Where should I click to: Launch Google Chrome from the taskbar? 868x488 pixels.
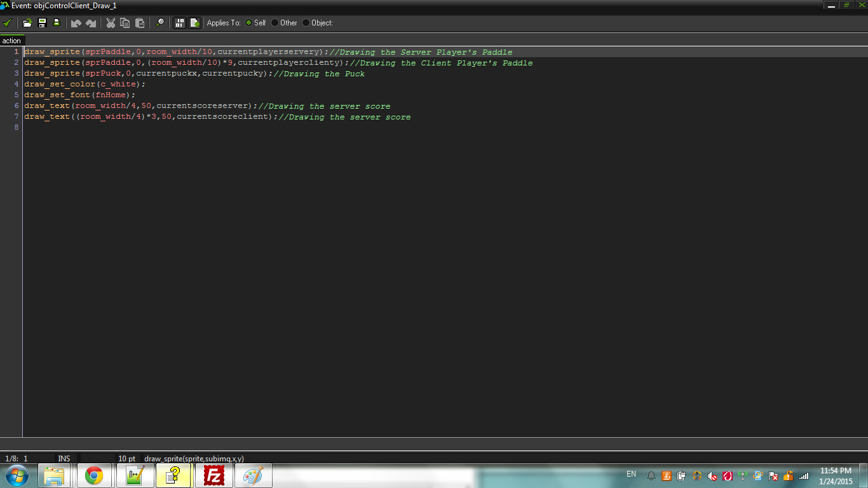click(94, 475)
